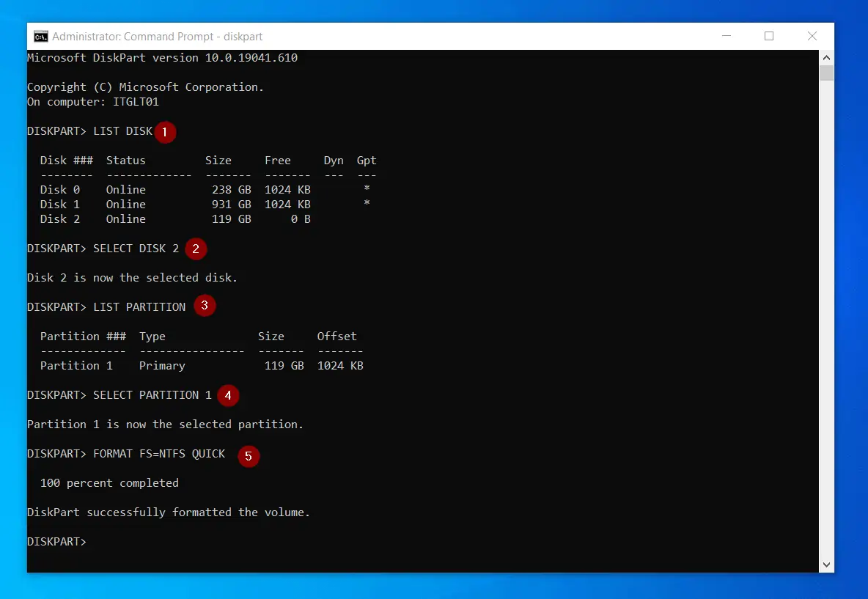Click the 'Copyright (C) Microsoft Corporation.' line
Screen dimensions: 868x599
[x=146, y=87]
